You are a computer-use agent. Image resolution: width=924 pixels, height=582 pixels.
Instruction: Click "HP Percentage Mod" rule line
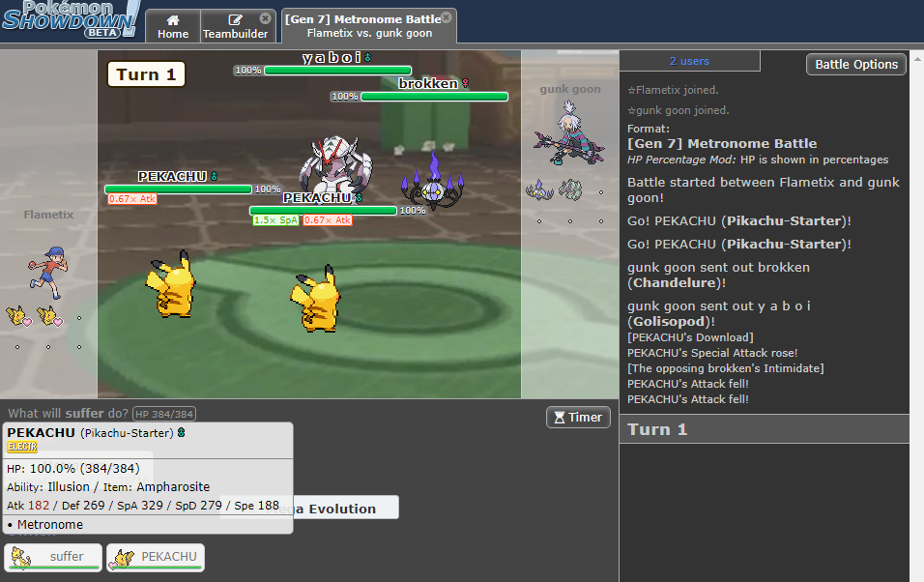click(758, 160)
